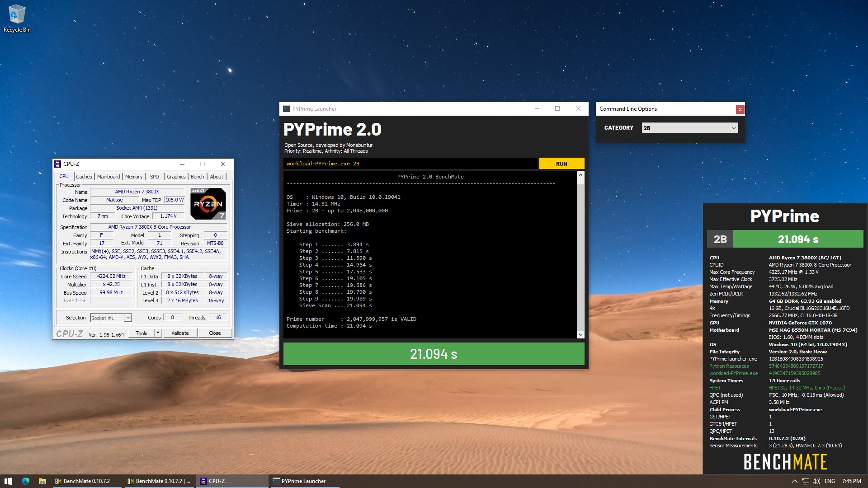Screen dimensions: 868x488
Task: Click the workload-PYPrime.exe 2B command field
Action: 410,164
